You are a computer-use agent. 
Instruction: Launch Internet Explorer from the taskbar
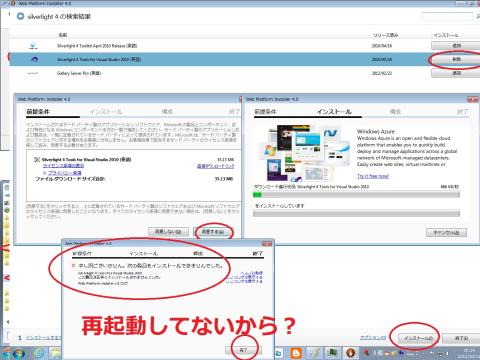[x=39, y=353]
